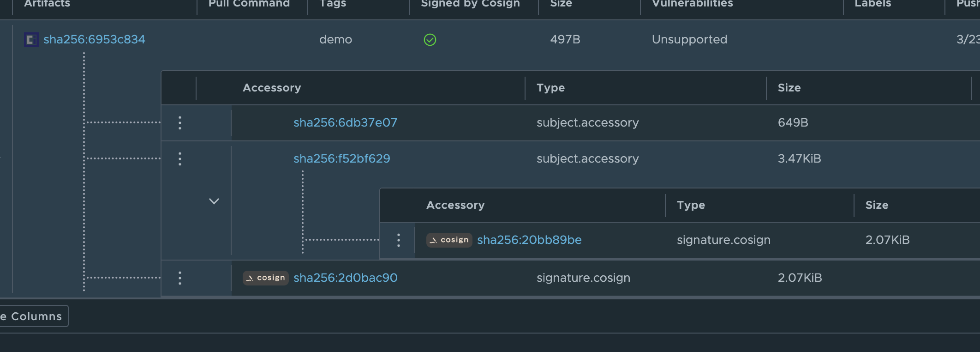Image resolution: width=980 pixels, height=352 pixels.
Task: Open accessory sha256:6db37e07
Action: pyautogui.click(x=345, y=122)
